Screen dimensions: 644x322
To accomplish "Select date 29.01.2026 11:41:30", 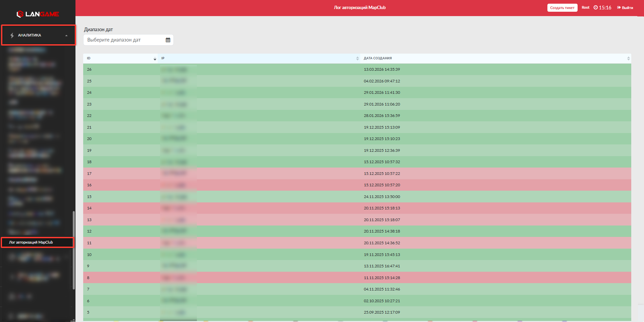I will (382, 92).
